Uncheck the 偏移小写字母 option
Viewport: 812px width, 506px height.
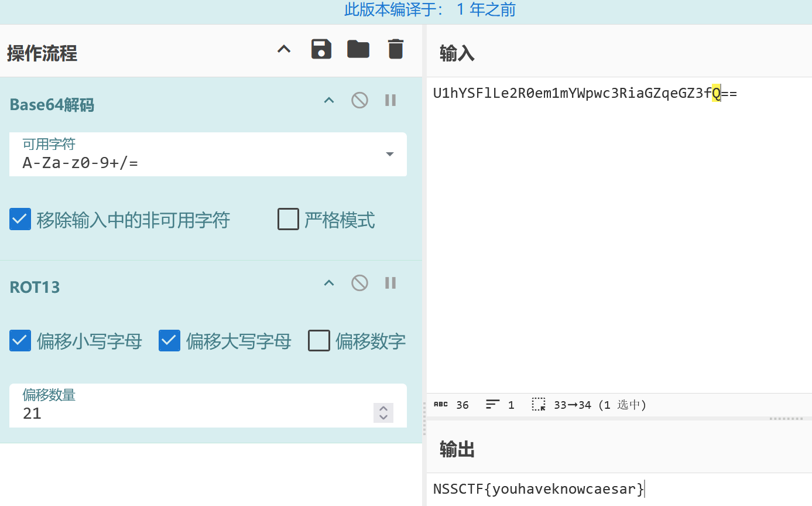(x=20, y=340)
